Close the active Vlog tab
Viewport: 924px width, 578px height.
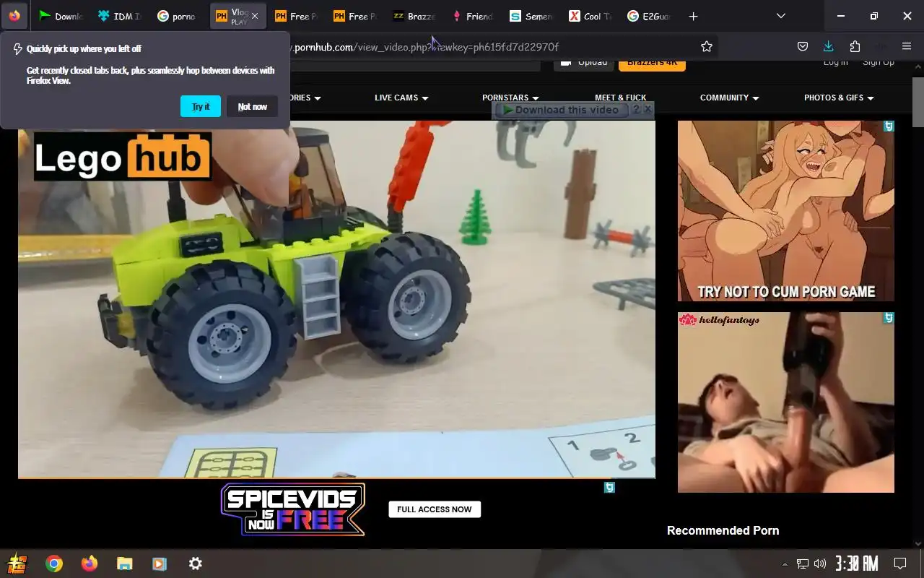coord(254,16)
